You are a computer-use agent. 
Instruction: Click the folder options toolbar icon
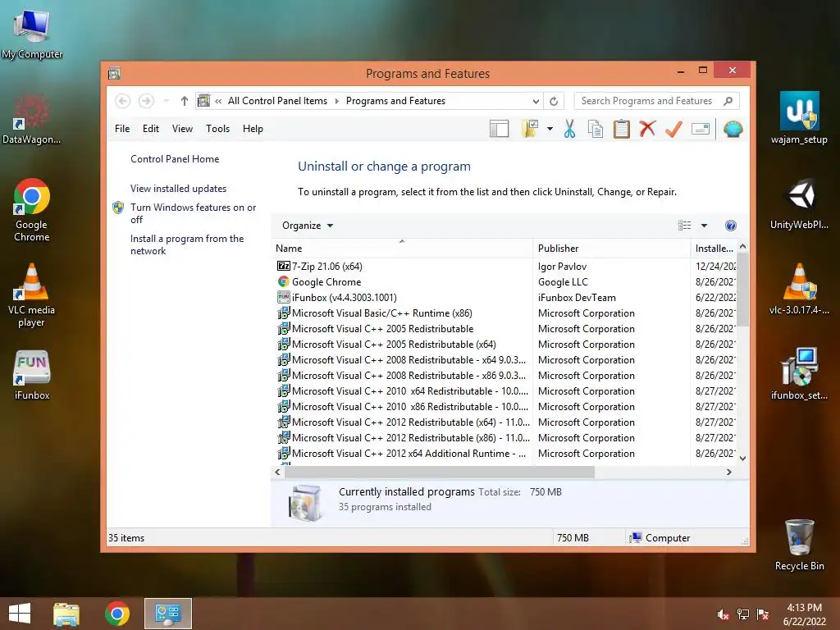click(x=530, y=129)
